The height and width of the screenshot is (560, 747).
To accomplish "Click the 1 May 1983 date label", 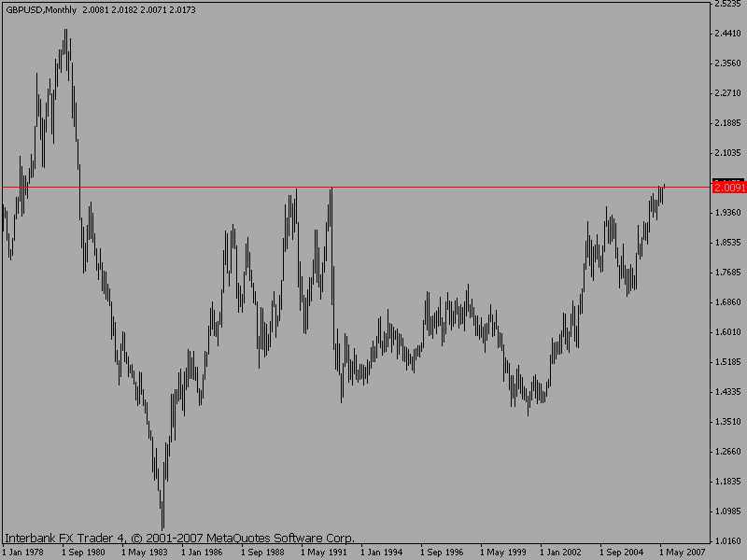I will pos(143,553).
